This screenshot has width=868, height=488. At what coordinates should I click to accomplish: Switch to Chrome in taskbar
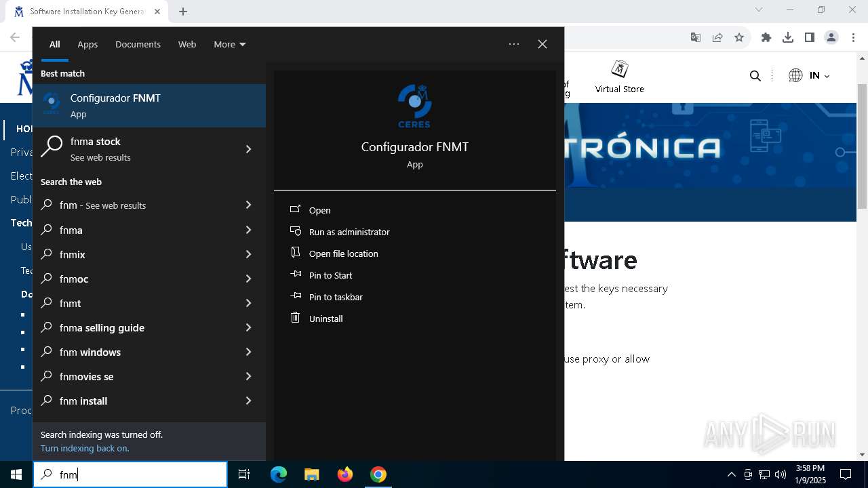378,474
